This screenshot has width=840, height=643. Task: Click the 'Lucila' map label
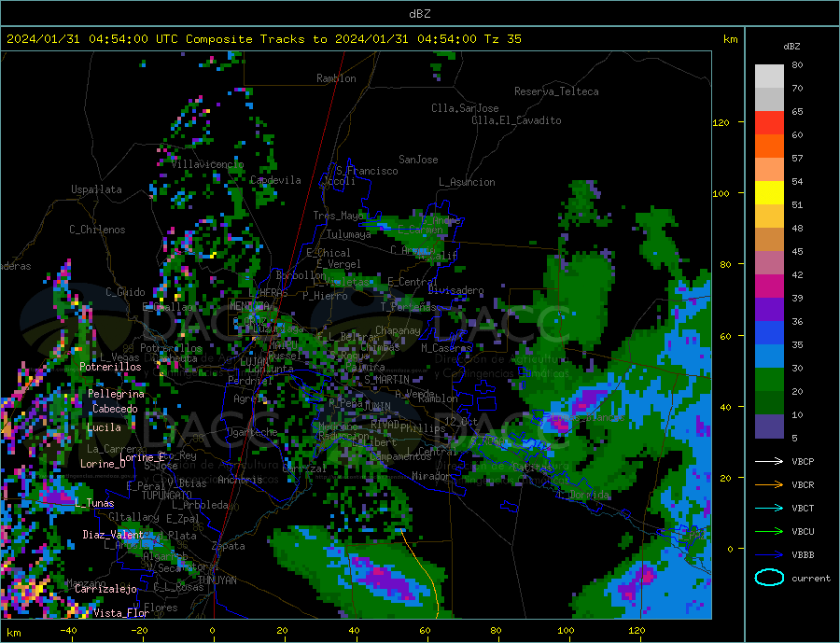pos(104,427)
